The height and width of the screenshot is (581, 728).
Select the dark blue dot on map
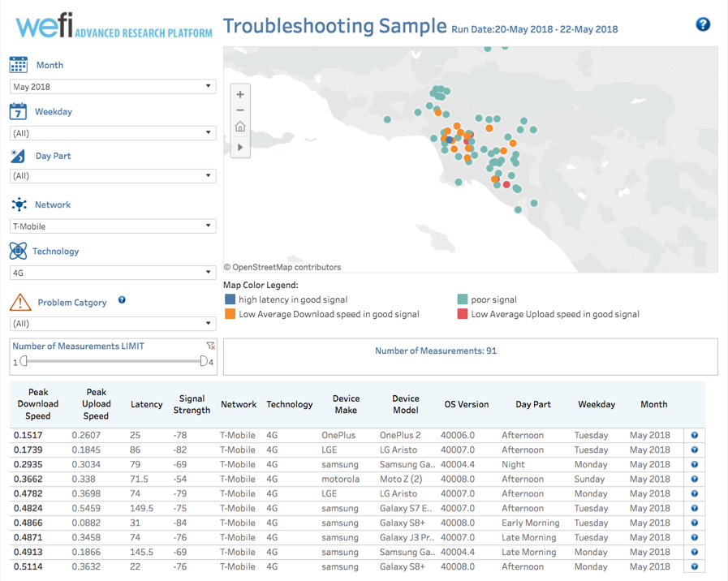(x=449, y=140)
